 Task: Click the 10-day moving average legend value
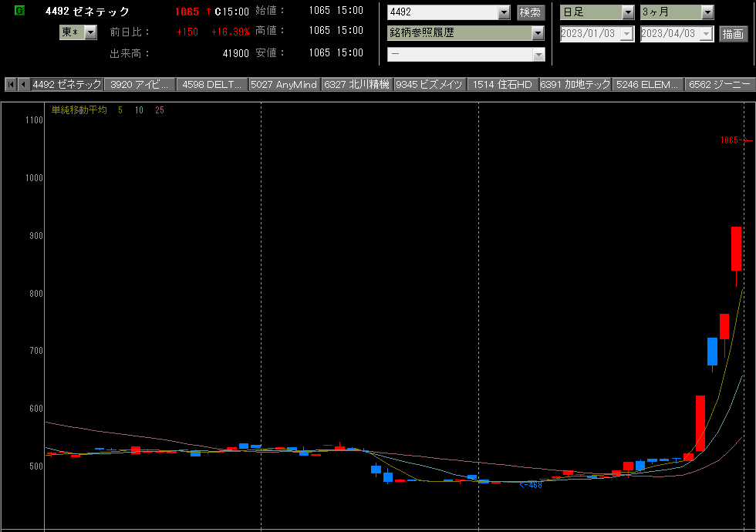point(139,110)
